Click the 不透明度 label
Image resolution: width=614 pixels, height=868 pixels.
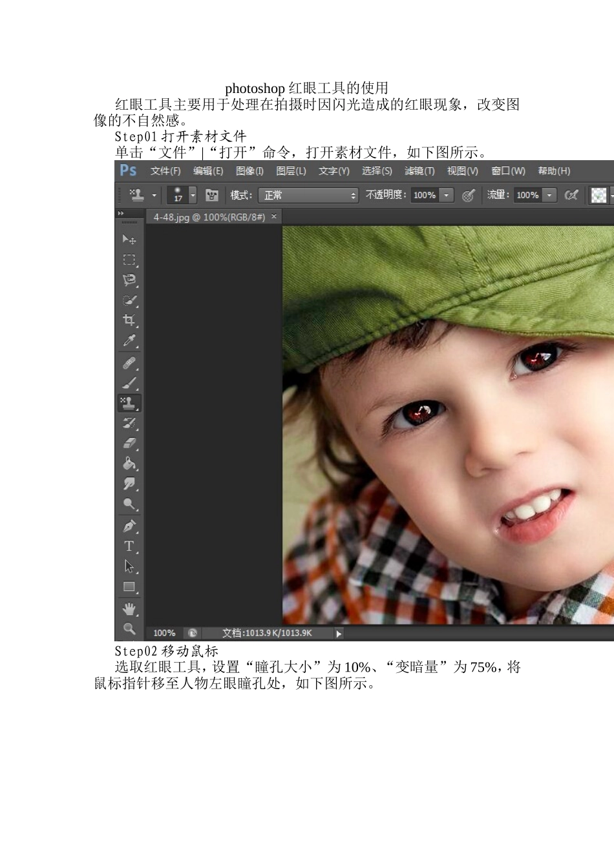pyautogui.click(x=386, y=195)
